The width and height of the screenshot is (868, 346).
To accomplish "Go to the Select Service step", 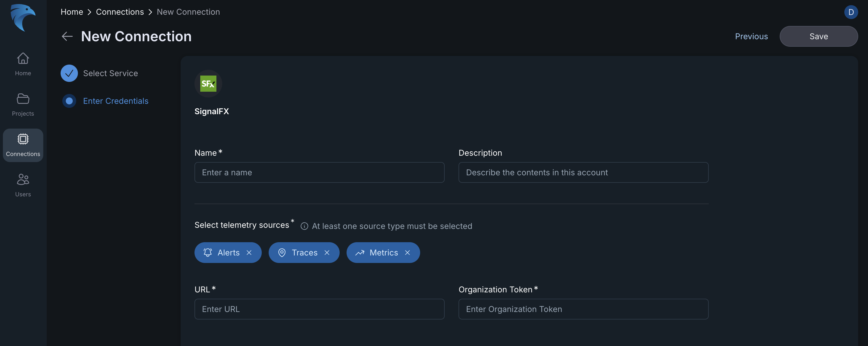I will [x=111, y=73].
